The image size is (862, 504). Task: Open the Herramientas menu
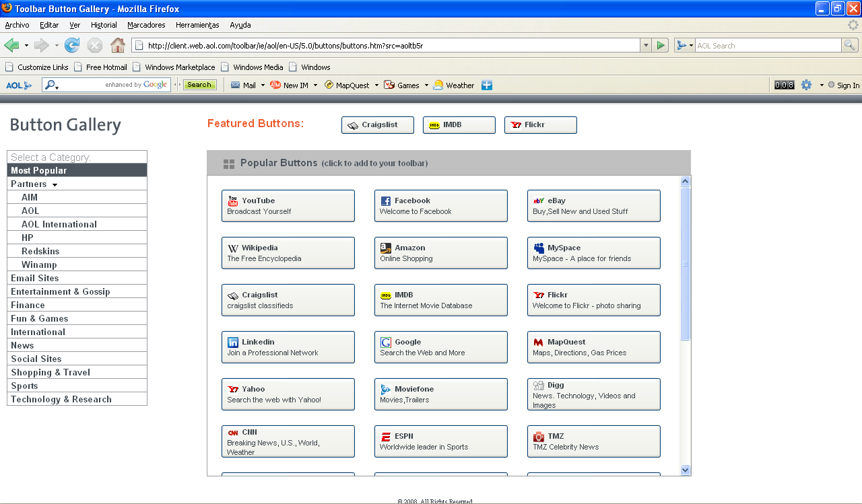click(197, 25)
